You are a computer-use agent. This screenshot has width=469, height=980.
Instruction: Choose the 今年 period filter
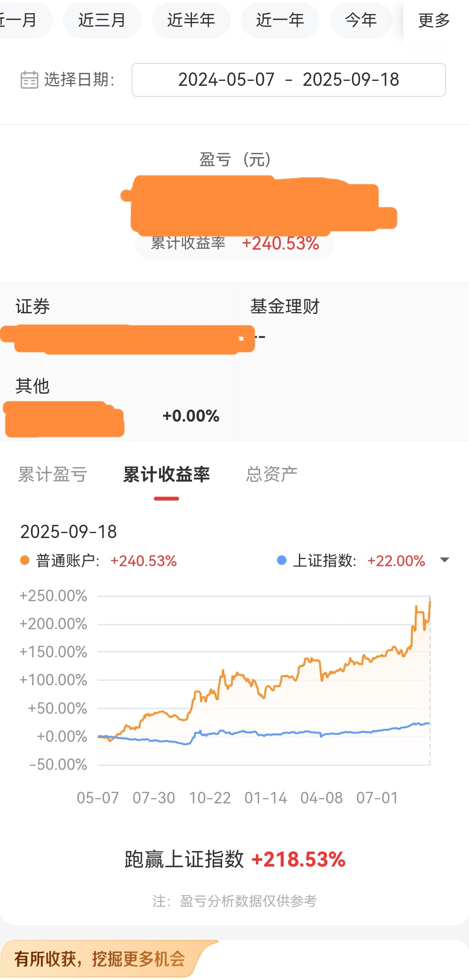pyautogui.click(x=361, y=20)
